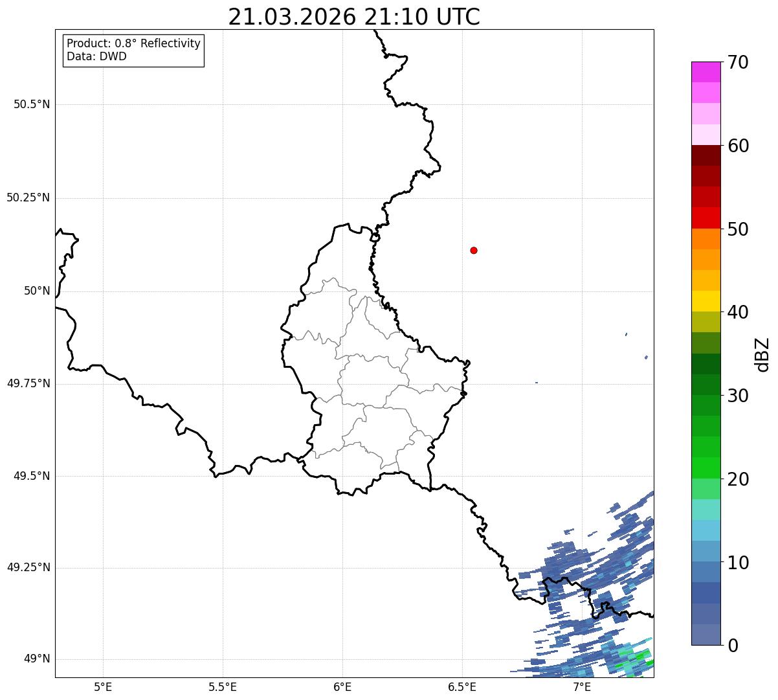Click the 5°E longitude label
Screen dimensions: 778x700
pyautogui.click(x=103, y=686)
